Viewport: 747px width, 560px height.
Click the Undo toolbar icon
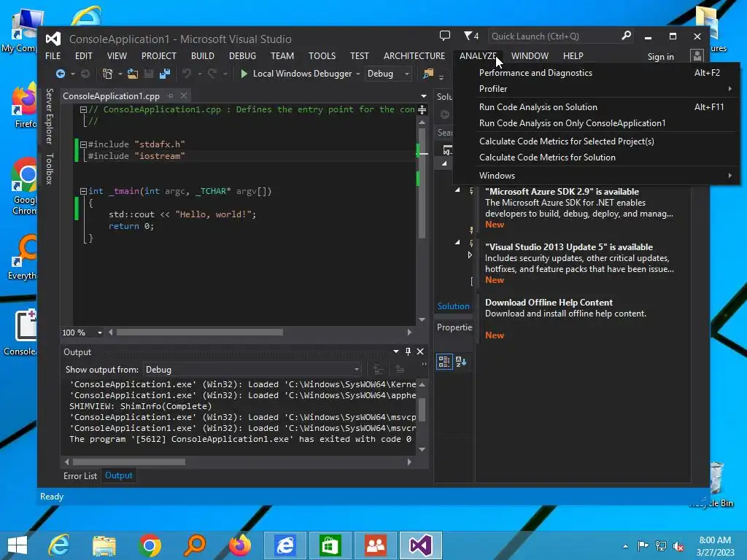(186, 74)
